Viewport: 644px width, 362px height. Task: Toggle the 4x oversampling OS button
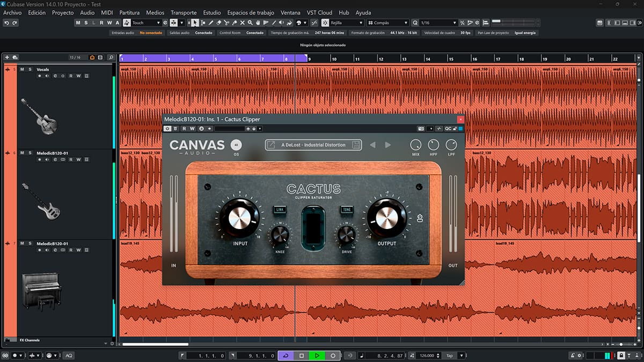(236, 145)
